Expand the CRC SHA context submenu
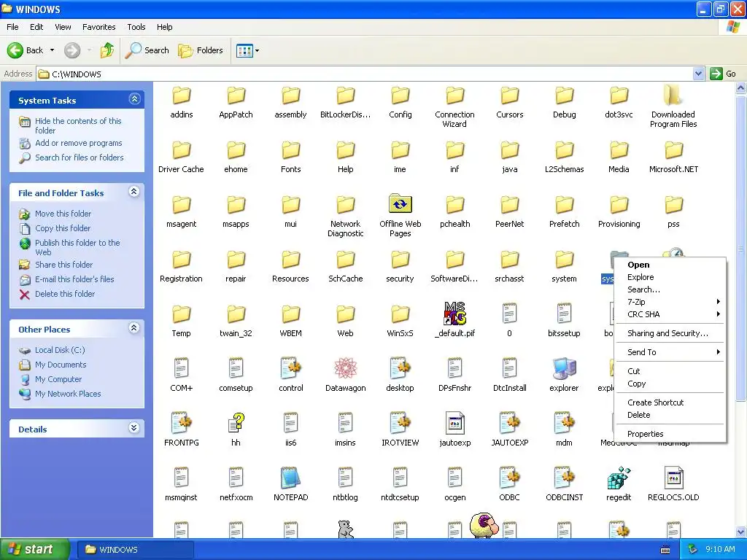 coord(670,314)
